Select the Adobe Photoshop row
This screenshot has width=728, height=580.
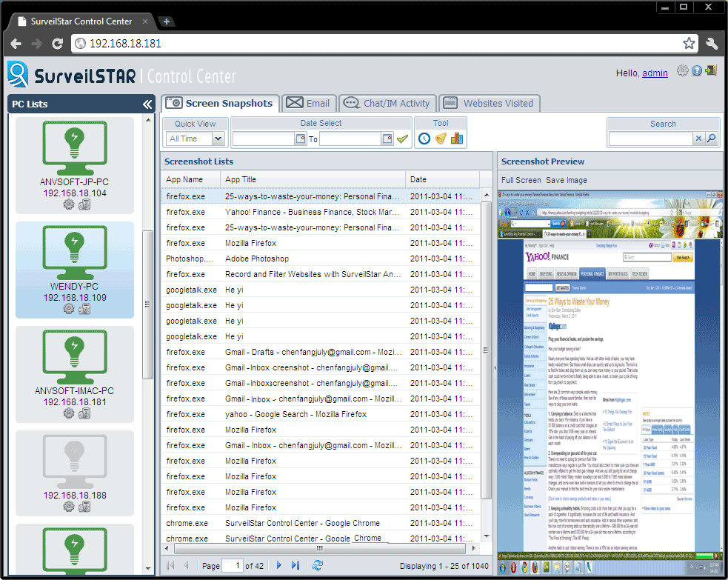321,259
